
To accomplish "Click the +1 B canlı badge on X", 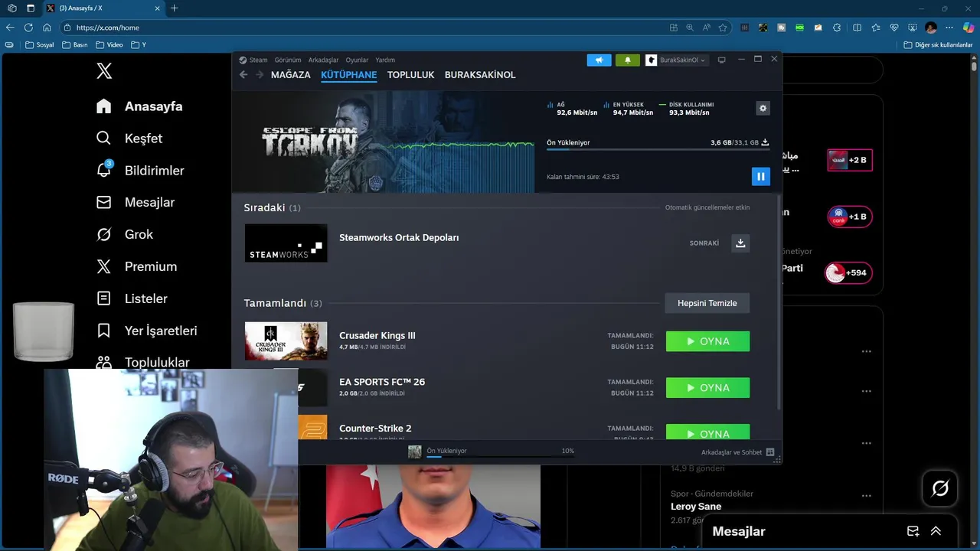I will pos(850,217).
